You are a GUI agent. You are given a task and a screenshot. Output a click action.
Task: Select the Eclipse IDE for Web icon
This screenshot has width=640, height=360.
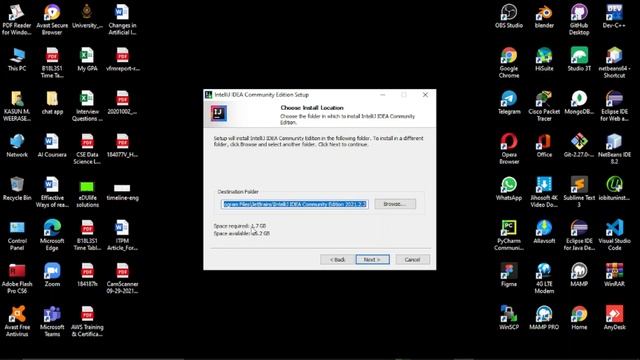click(614, 106)
